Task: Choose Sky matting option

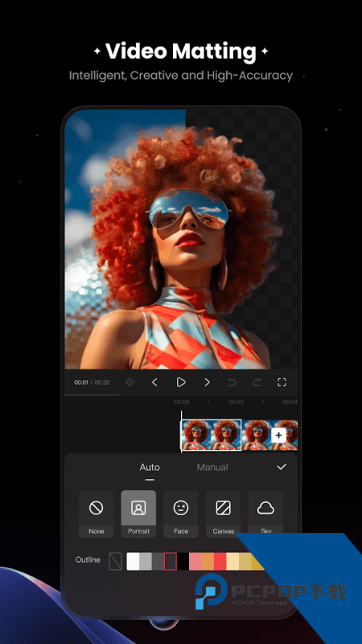Action: click(265, 514)
